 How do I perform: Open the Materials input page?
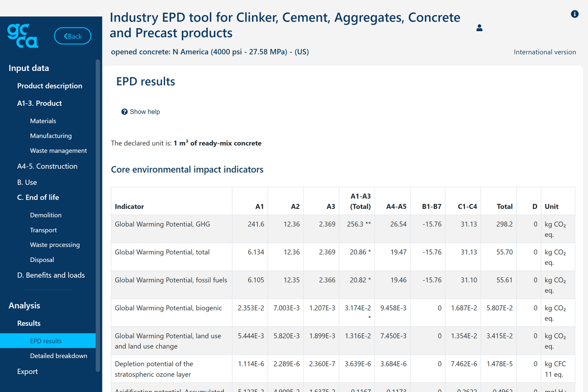(x=43, y=121)
